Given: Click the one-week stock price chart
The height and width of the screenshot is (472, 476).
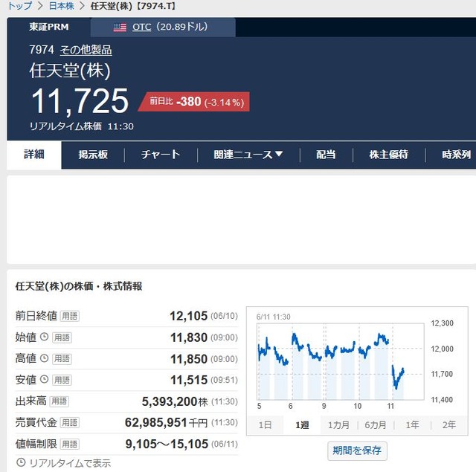Looking at the screenshot, I should point(341,362).
